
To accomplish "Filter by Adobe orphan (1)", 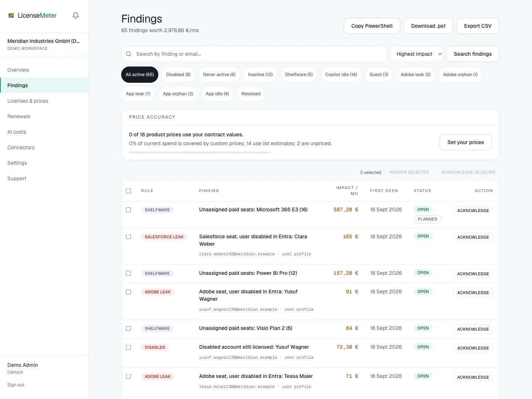I will tap(460, 75).
